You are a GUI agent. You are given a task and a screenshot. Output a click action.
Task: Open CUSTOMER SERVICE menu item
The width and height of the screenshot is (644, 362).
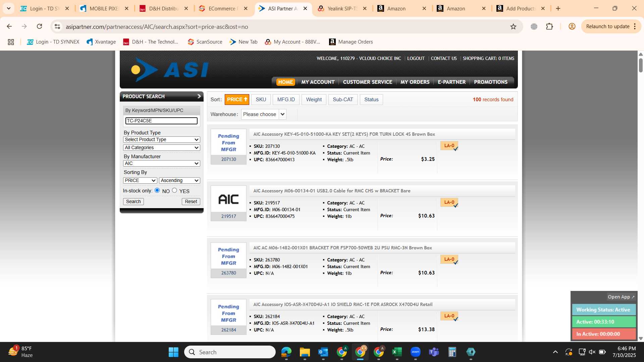pos(367,82)
